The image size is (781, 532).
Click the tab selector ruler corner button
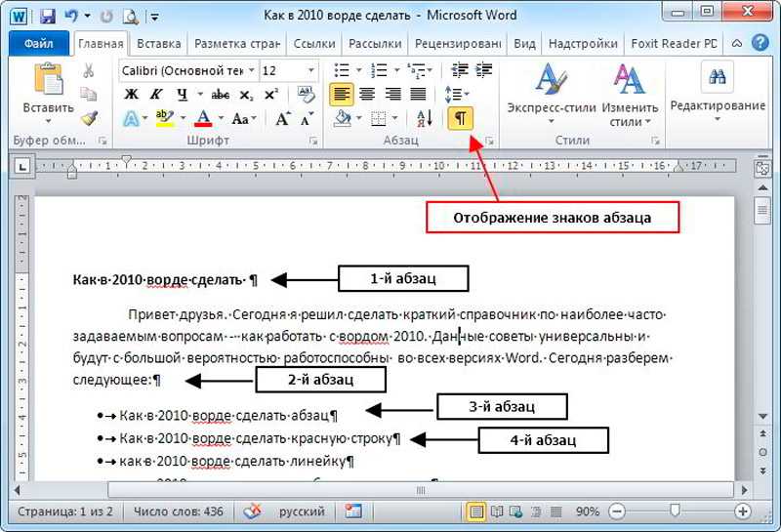pos(22,167)
